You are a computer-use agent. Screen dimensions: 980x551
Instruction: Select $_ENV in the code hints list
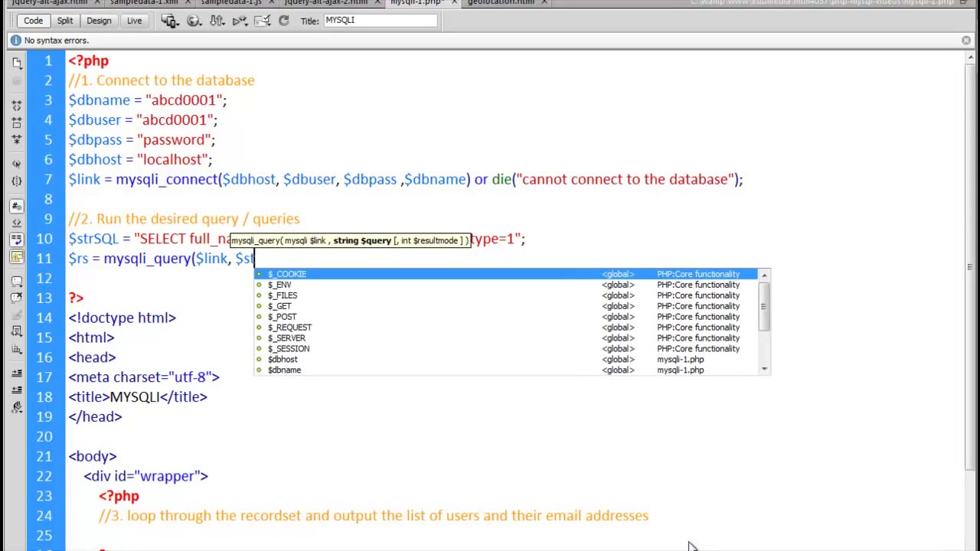(505, 285)
